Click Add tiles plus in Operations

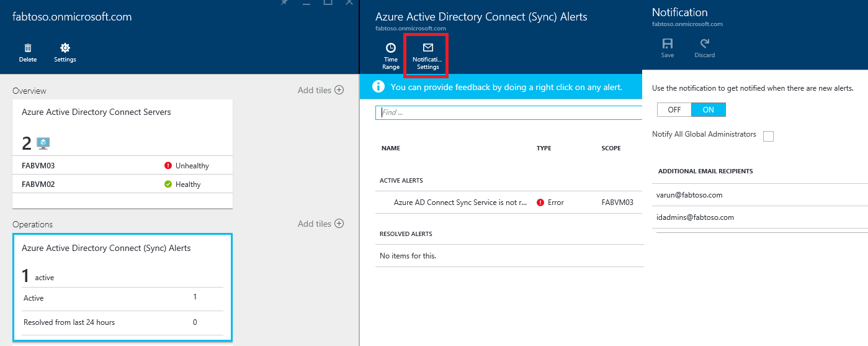339,224
